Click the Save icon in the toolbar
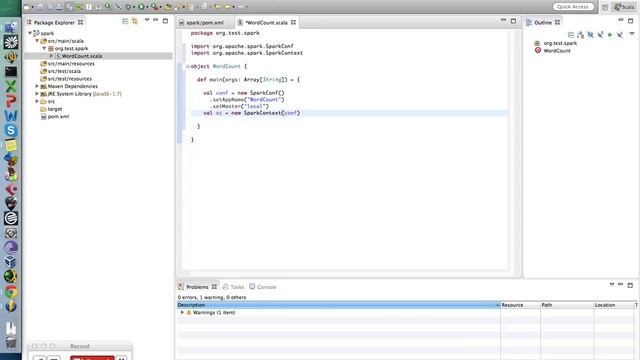This screenshot has width=640, height=360. (x=40, y=7)
